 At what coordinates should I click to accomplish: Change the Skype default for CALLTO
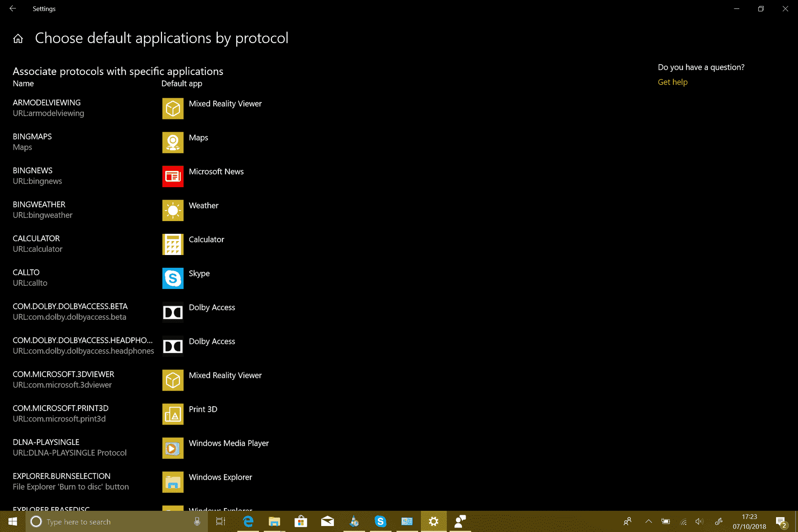coord(199,273)
